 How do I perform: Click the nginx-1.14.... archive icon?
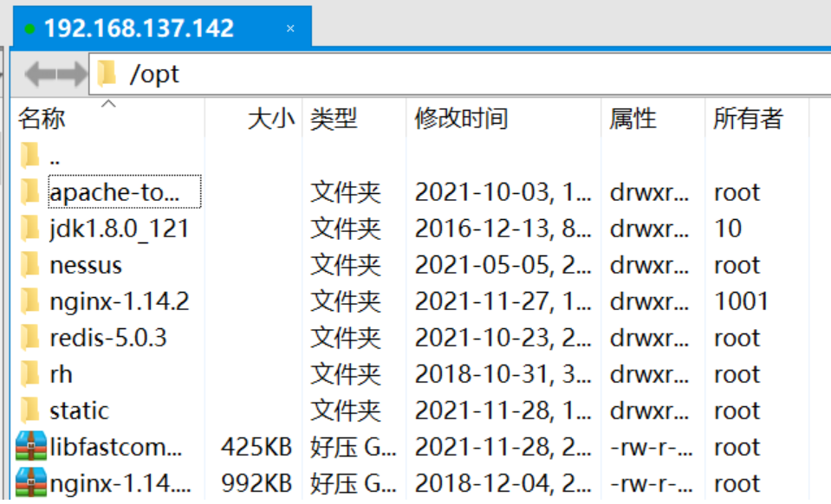point(30,483)
